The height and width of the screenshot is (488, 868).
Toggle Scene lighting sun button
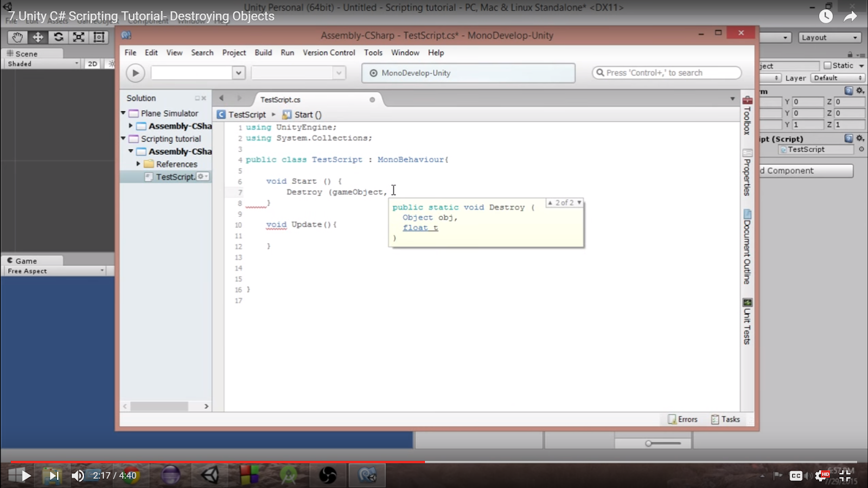(112, 63)
